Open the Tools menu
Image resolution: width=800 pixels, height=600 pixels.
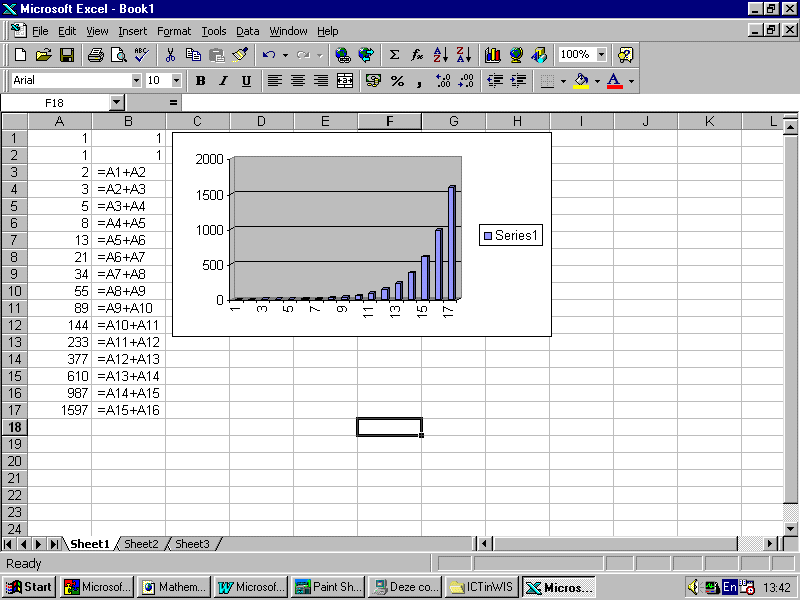pos(214,32)
